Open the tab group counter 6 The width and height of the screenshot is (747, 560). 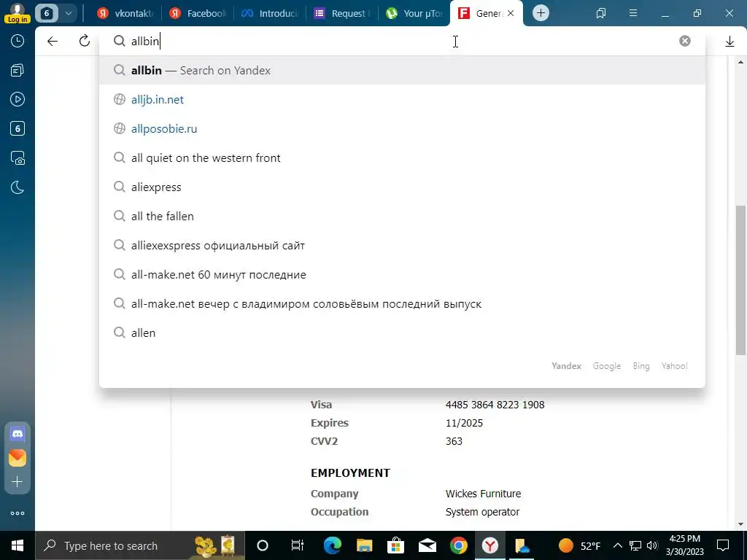click(x=47, y=13)
